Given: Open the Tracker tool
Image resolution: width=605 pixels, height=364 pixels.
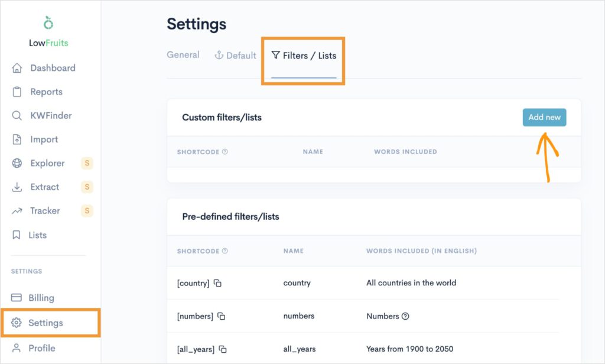Looking at the screenshot, I should click(44, 210).
